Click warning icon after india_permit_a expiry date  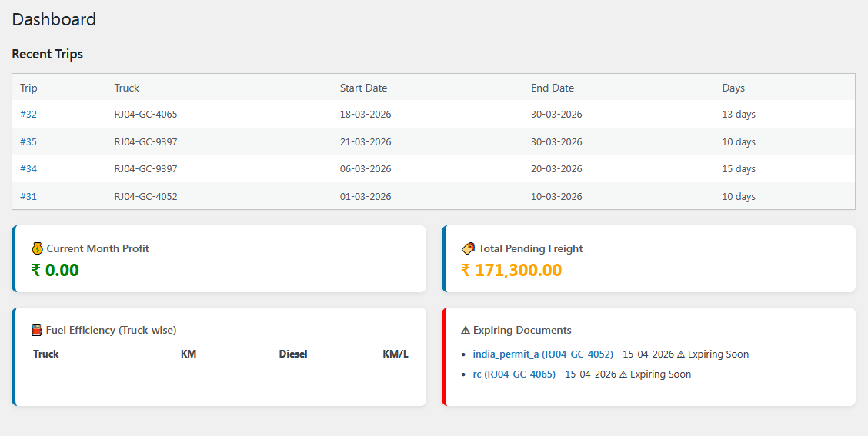(x=680, y=354)
